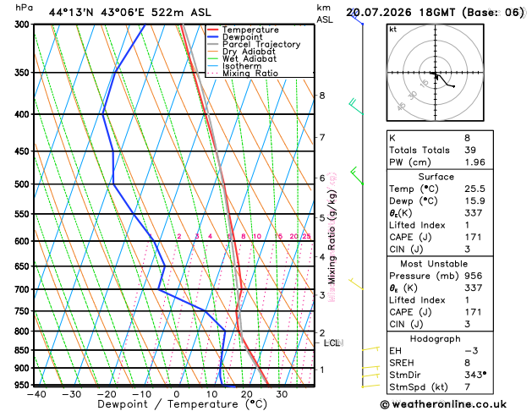Click the teal wind barb at 400 hPa
The image size is (532, 411).
(x=356, y=107)
